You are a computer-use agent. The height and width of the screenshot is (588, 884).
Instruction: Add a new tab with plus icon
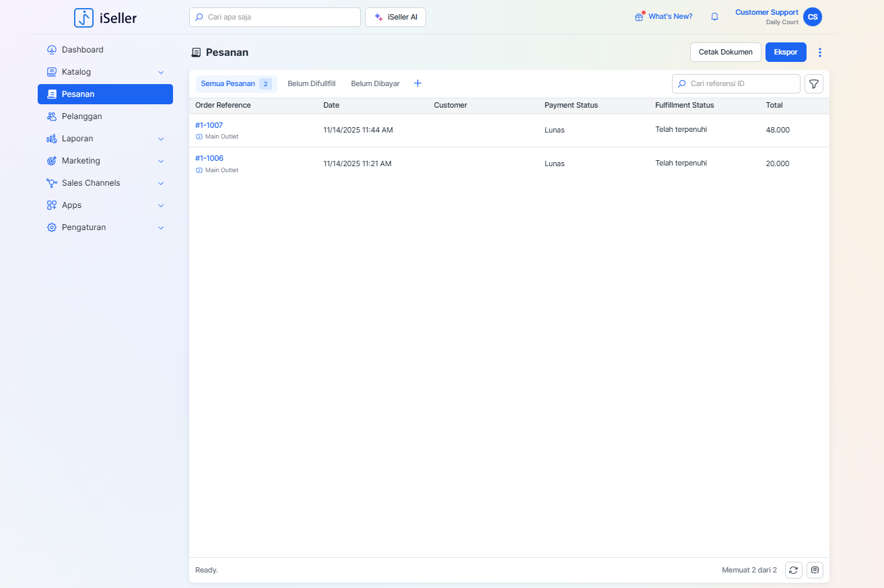(417, 83)
